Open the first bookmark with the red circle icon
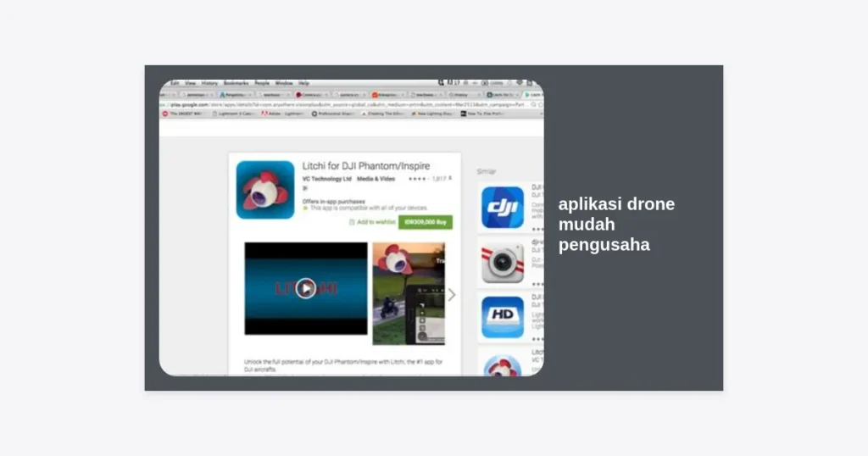The width and height of the screenshot is (868, 456). [183, 114]
